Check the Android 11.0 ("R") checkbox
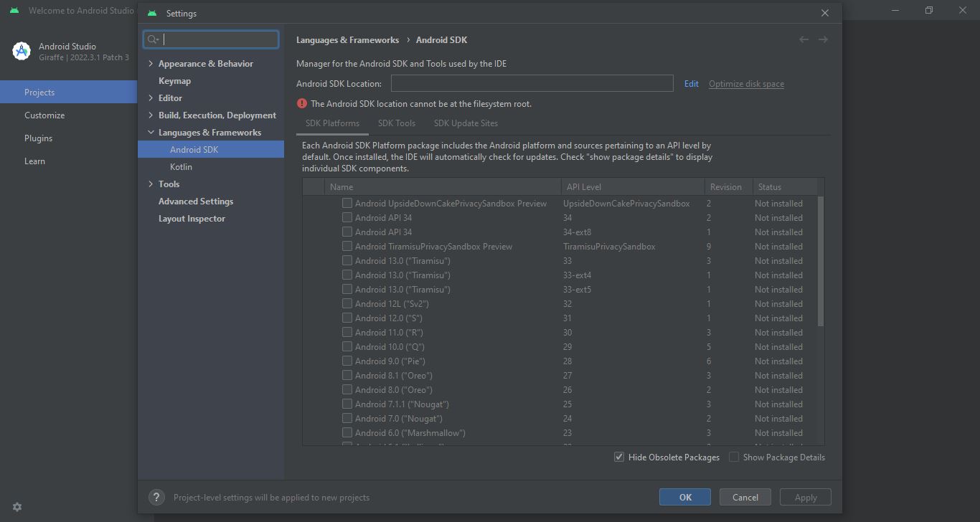Viewport: 980px width, 522px height. point(347,332)
